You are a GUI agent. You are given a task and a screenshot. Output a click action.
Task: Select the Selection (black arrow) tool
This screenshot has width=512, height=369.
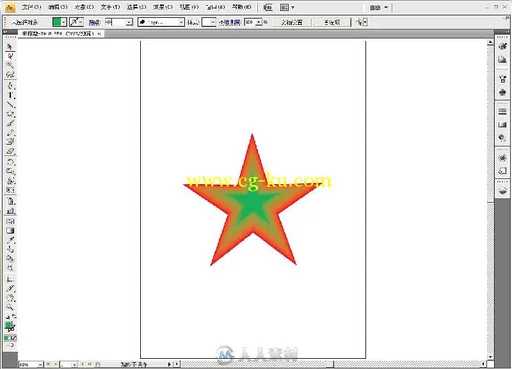(10, 47)
